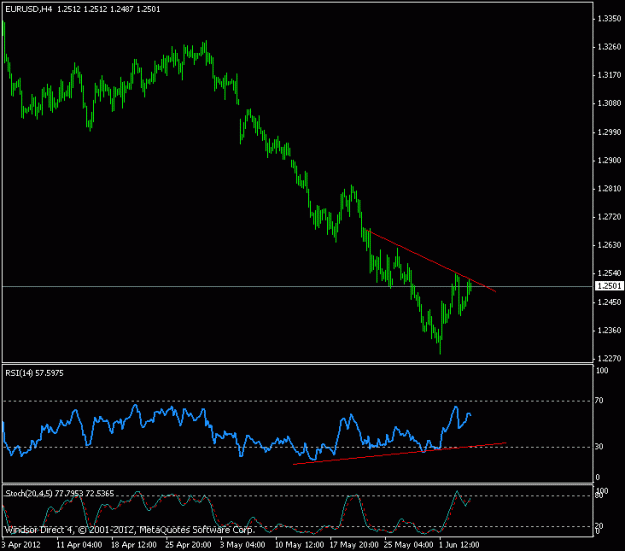Click the 3 May 04:00 time label

(242, 545)
